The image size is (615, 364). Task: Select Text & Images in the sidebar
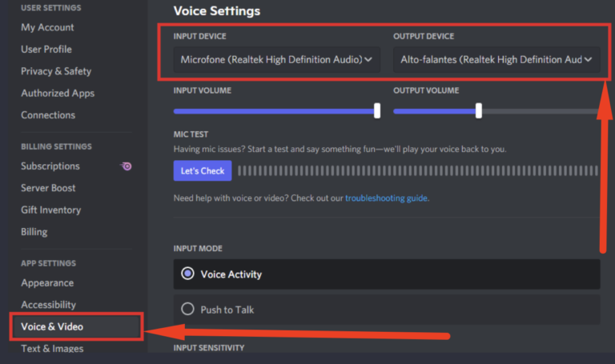pyautogui.click(x=52, y=348)
